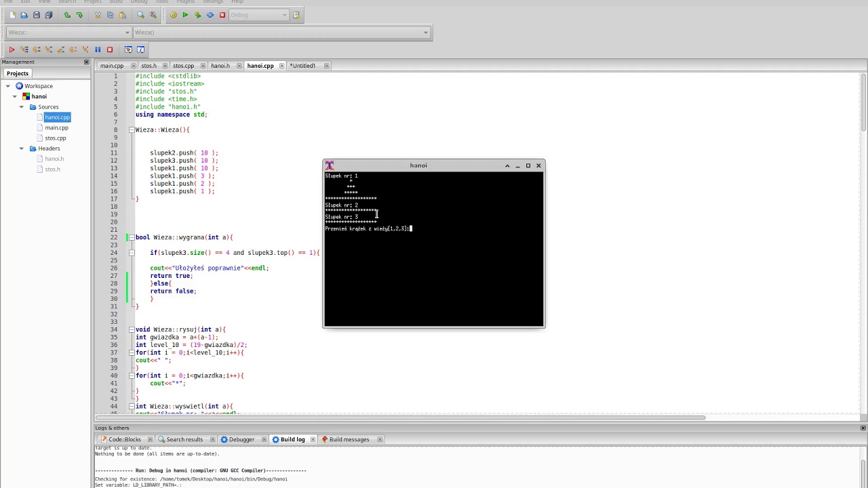Fold the wygrana function at line 22
Screen dimensions: 868x488
tap(131, 237)
